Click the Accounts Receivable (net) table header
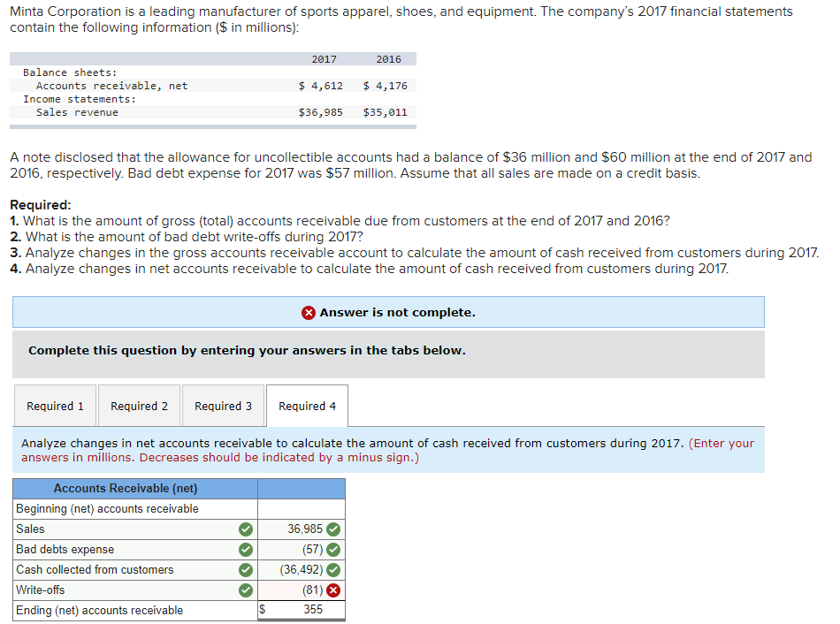The height and width of the screenshot is (624, 840). [x=126, y=489]
